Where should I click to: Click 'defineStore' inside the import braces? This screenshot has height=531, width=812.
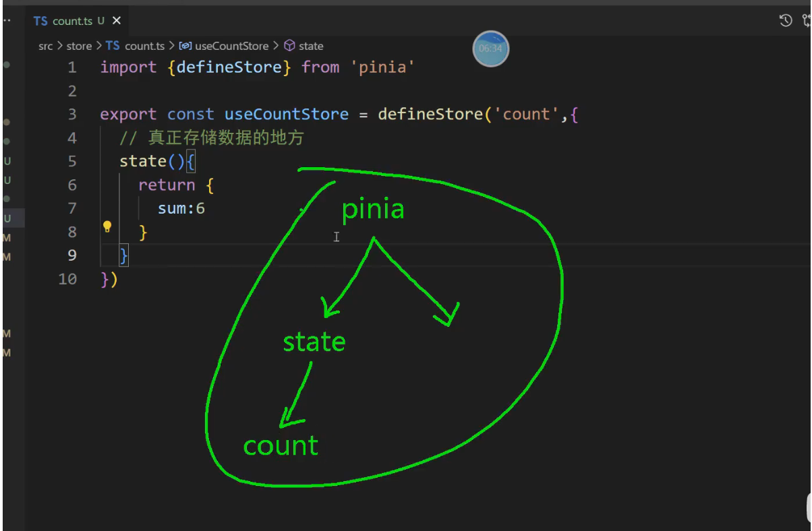pos(229,67)
